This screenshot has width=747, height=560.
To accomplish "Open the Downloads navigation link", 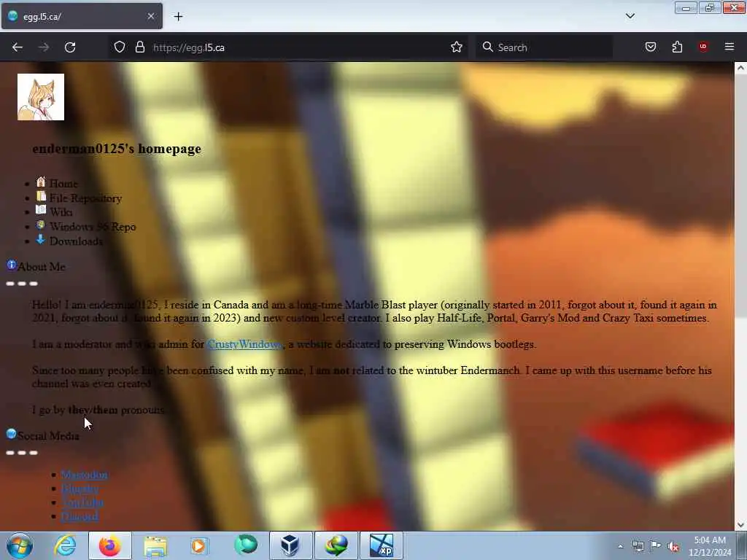I will 76,241.
